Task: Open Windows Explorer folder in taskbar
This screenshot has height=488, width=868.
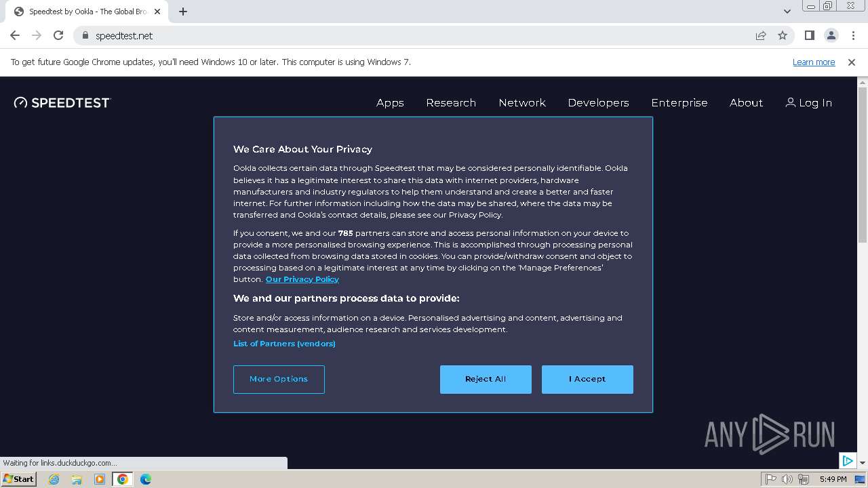Action: coord(77,479)
